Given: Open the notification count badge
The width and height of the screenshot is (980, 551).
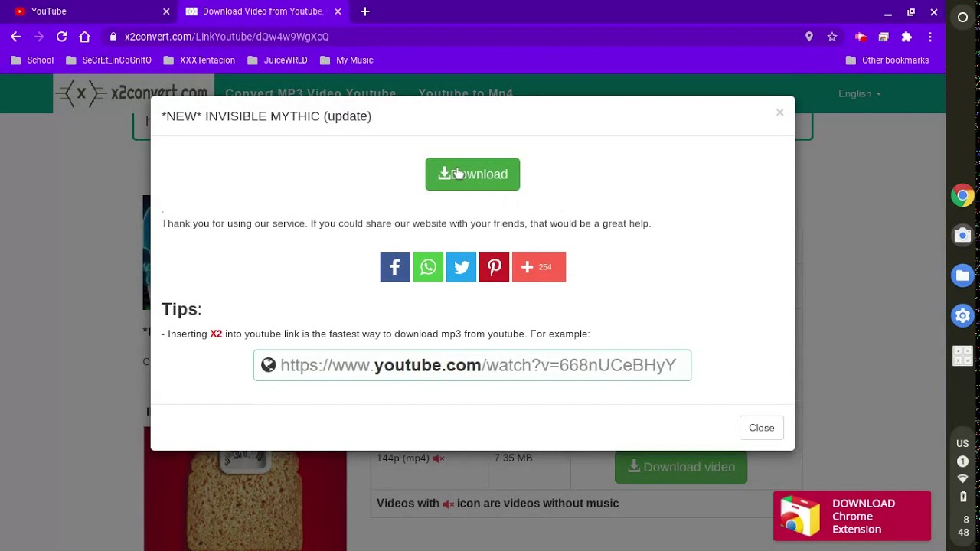Looking at the screenshot, I should tap(963, 461).
